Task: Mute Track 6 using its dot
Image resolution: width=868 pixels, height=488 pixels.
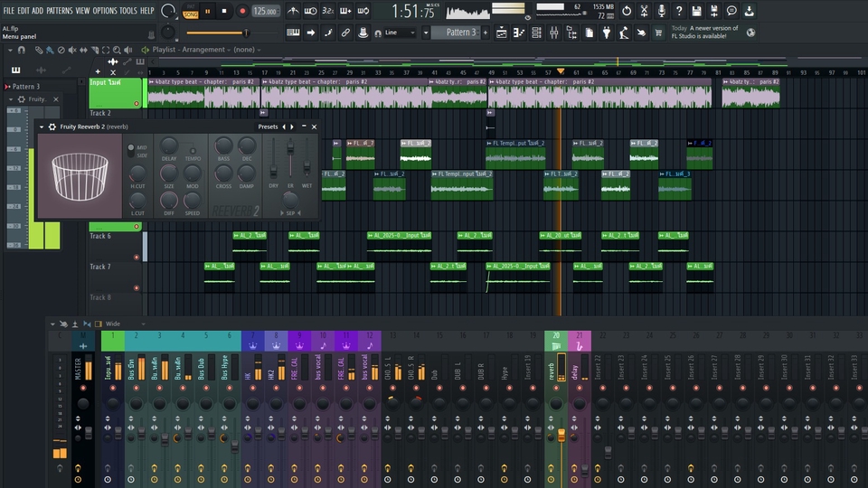Action: coord(137,258)
